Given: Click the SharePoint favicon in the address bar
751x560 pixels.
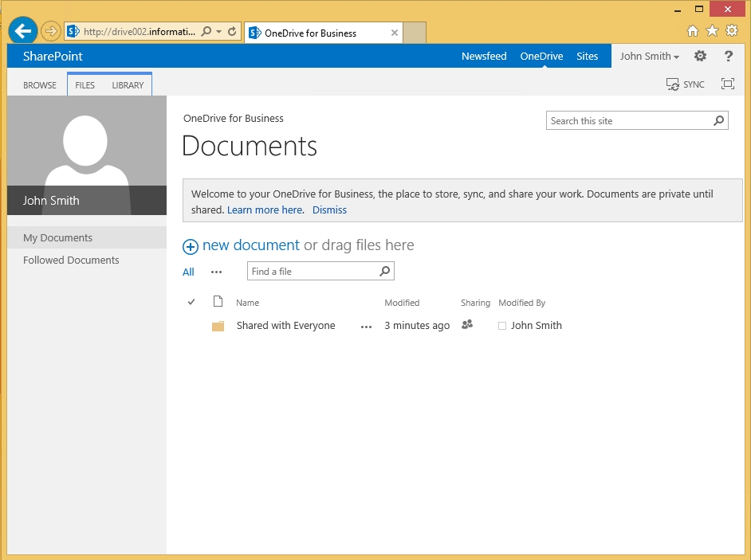Looking at the screenshot, I should pyautogui.click(x=73, y=32).
